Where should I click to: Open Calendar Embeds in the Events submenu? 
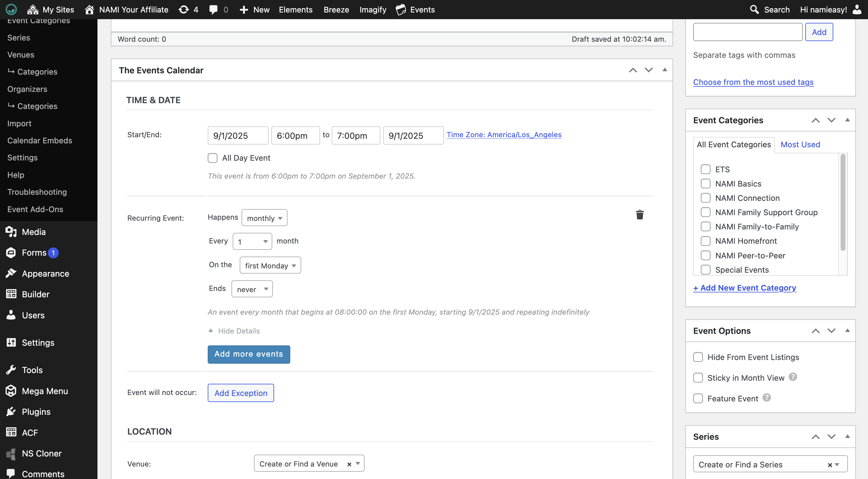click(x=39, y=140)
